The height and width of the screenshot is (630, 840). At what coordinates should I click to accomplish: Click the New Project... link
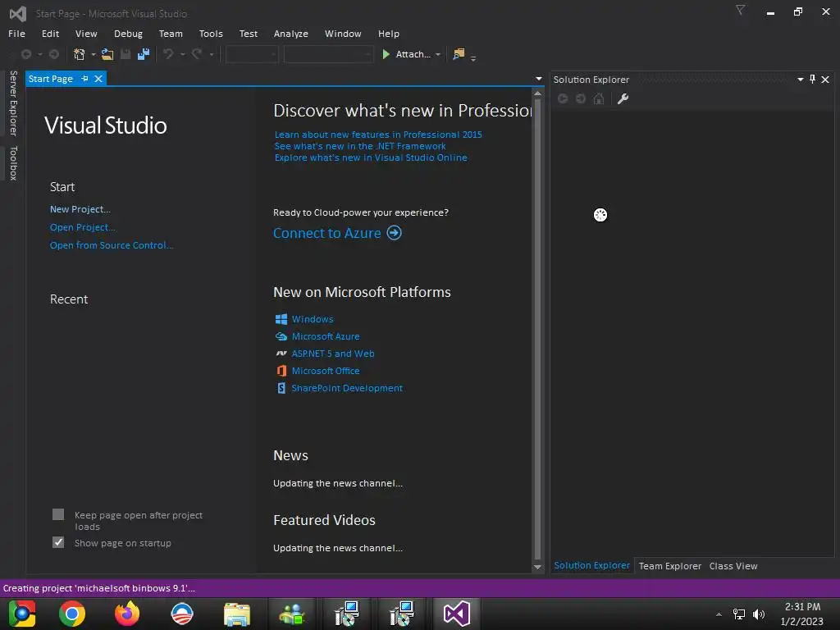80,209
